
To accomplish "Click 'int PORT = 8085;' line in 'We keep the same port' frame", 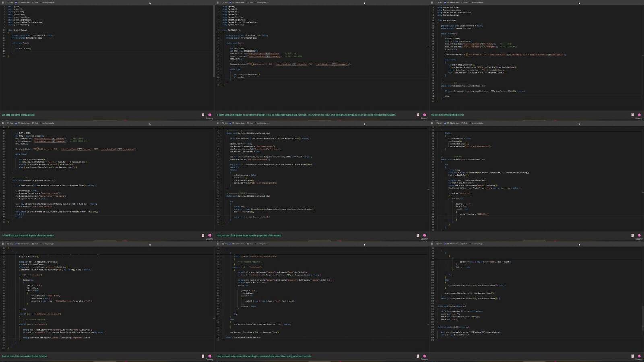I will (23, 48).
